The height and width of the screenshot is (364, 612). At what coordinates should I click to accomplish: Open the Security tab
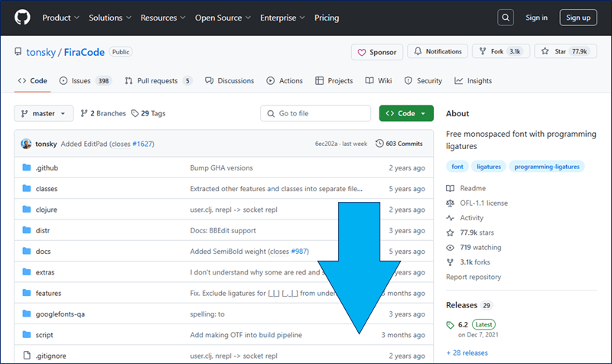423,81
